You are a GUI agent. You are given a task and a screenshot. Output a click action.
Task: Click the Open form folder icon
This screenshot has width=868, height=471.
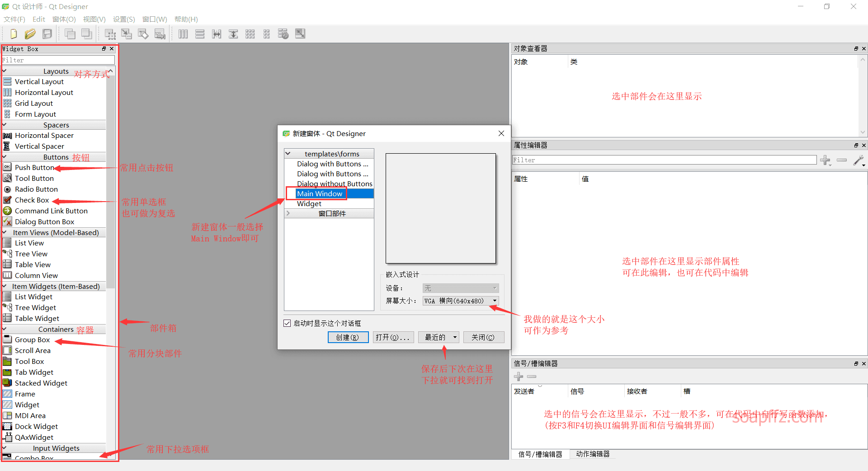[30, 34]
